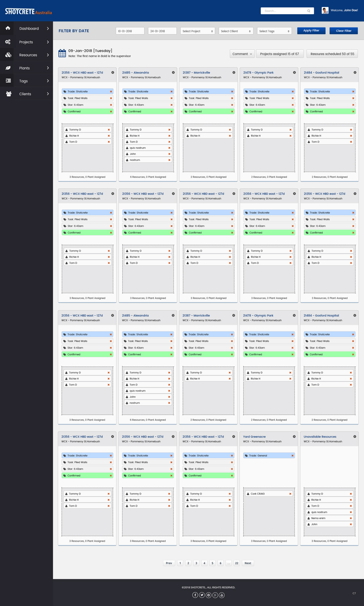Open the Dashboard home icon

(8, 28)
